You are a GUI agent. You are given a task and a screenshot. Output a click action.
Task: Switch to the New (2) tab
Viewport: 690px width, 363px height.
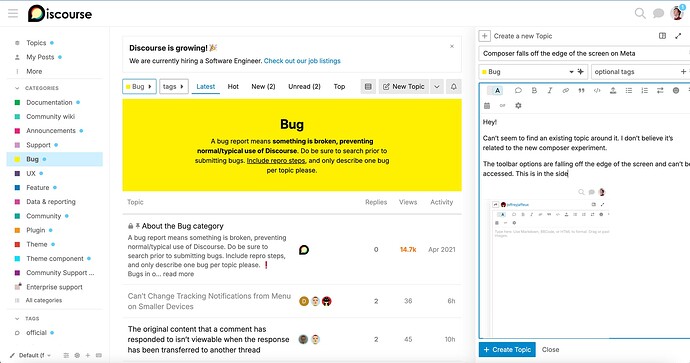click(x=263, y=87)
